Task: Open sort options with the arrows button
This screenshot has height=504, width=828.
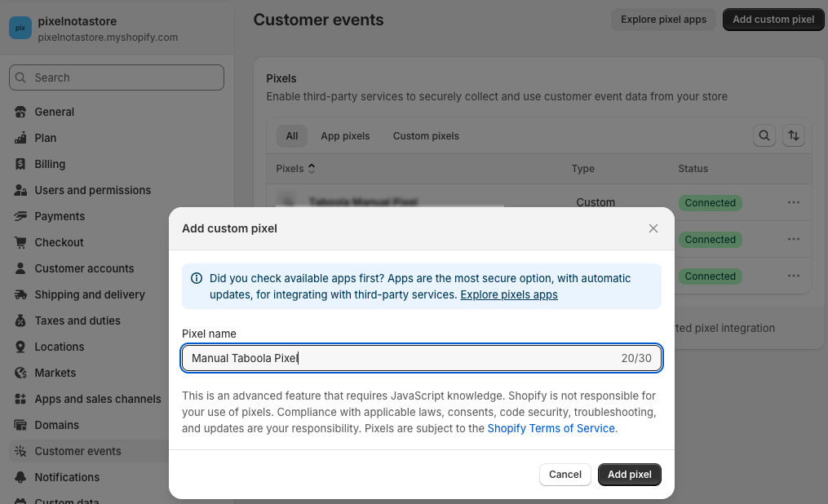Action: coord(794,135)
